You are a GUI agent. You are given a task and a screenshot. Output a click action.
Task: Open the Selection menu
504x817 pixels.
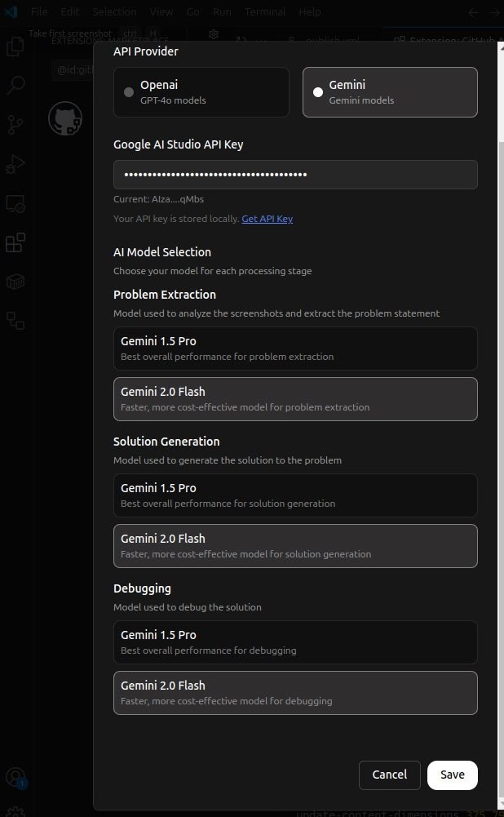click(x=114, y=11)
